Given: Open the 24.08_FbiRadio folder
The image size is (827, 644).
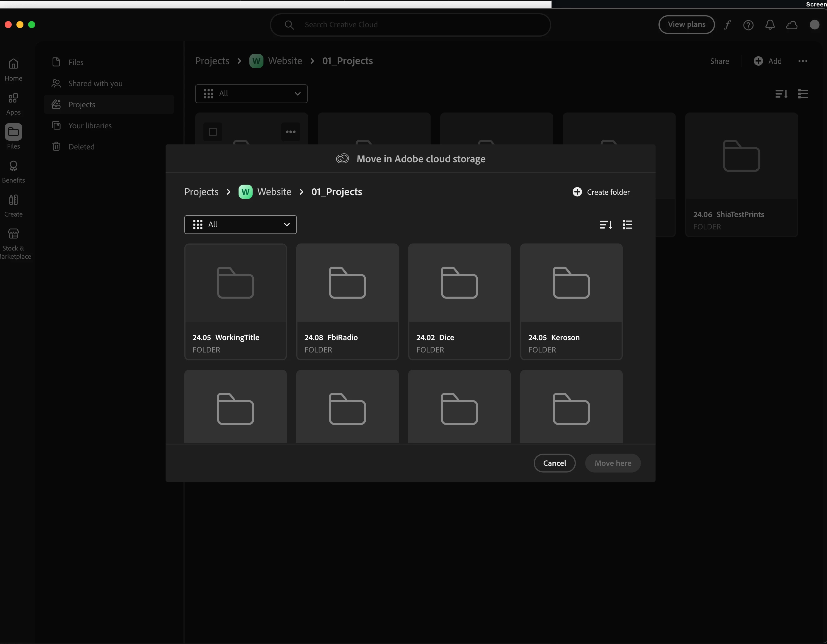Looking at the screenshot, I should [x=347, y=301].
